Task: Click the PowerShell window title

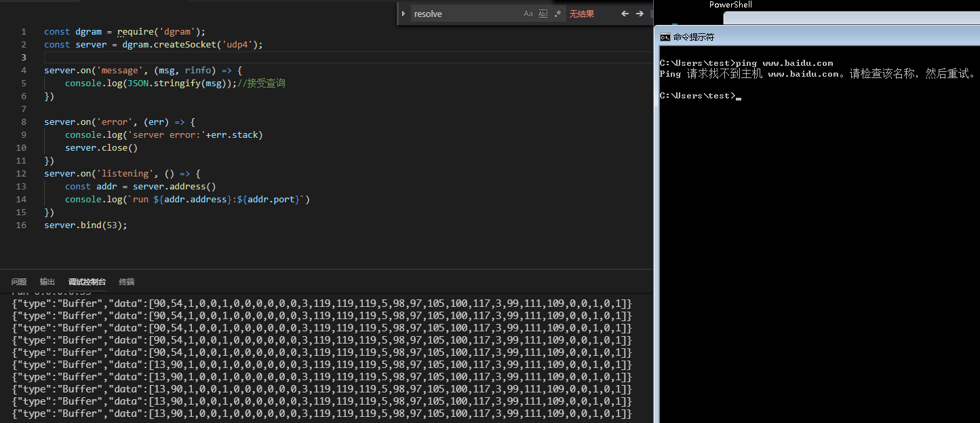Action: tap(730, 5)
